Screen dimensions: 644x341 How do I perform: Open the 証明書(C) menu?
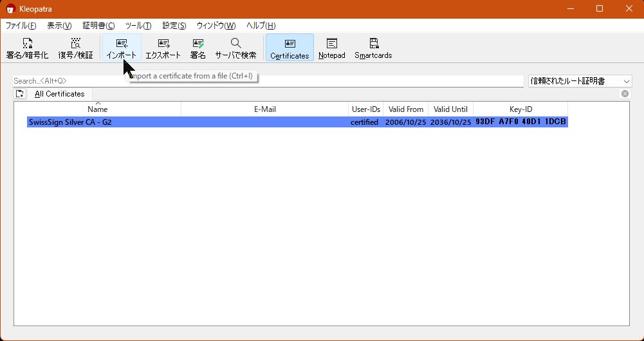coord(98,26)
